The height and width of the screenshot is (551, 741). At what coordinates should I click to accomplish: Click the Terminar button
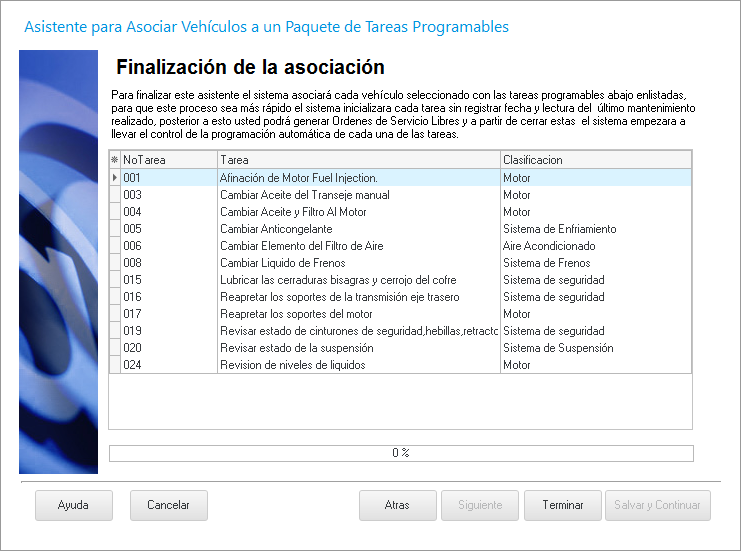[x=562, y=505]
